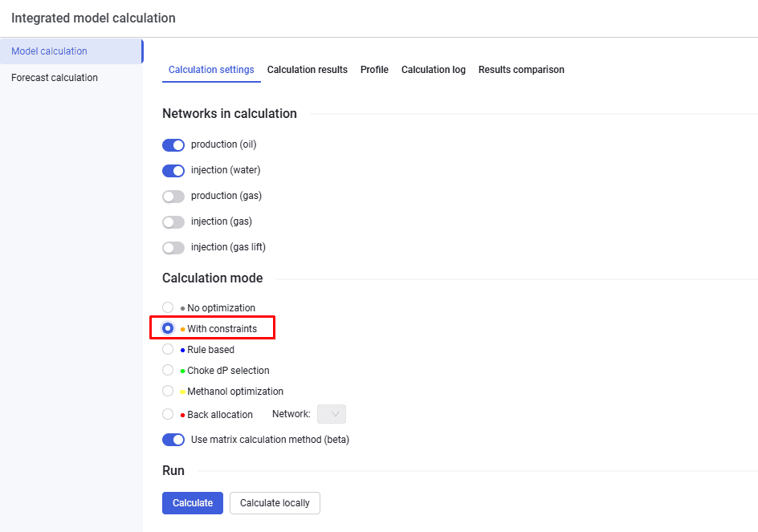The image size is (758, 532).
Task: Open the Model calculation sidebar item
Action: (x=71, y=51)
